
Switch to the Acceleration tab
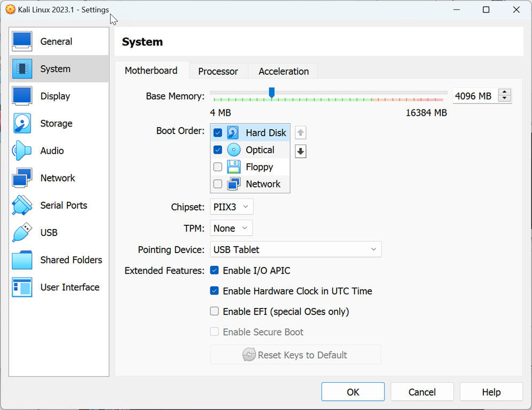tap(284, 71)
